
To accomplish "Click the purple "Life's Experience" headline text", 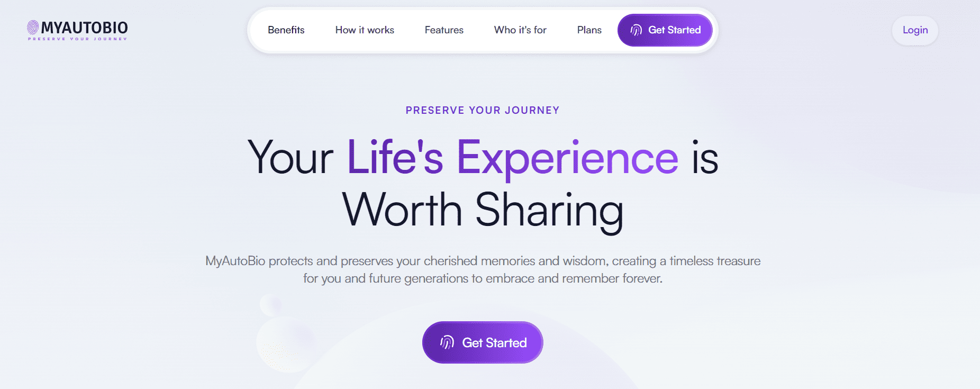I will tap(512, 158).
